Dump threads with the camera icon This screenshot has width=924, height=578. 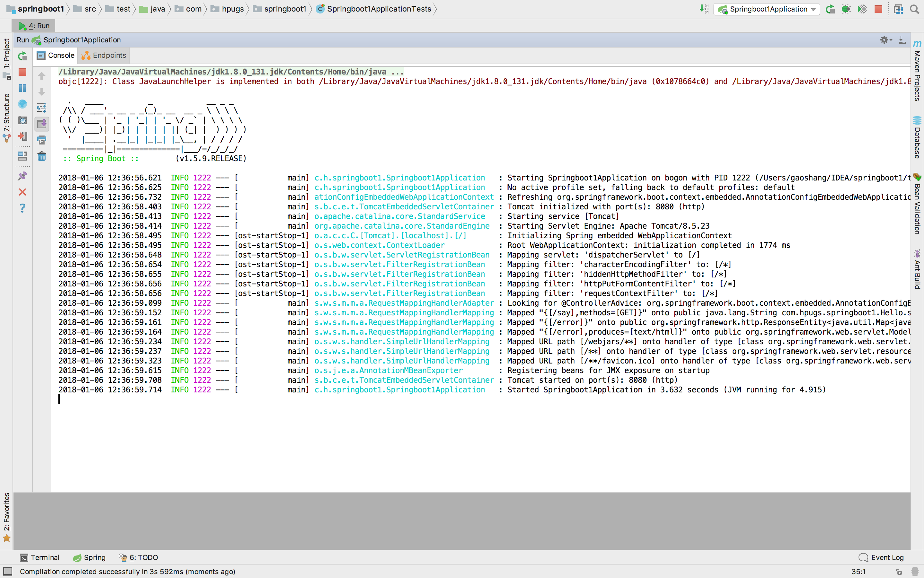22,120
